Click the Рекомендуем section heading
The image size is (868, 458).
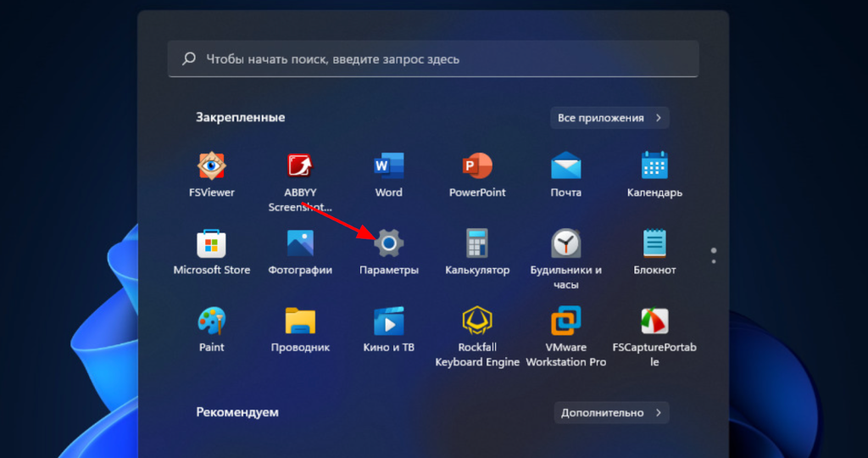tap(237, 412)
